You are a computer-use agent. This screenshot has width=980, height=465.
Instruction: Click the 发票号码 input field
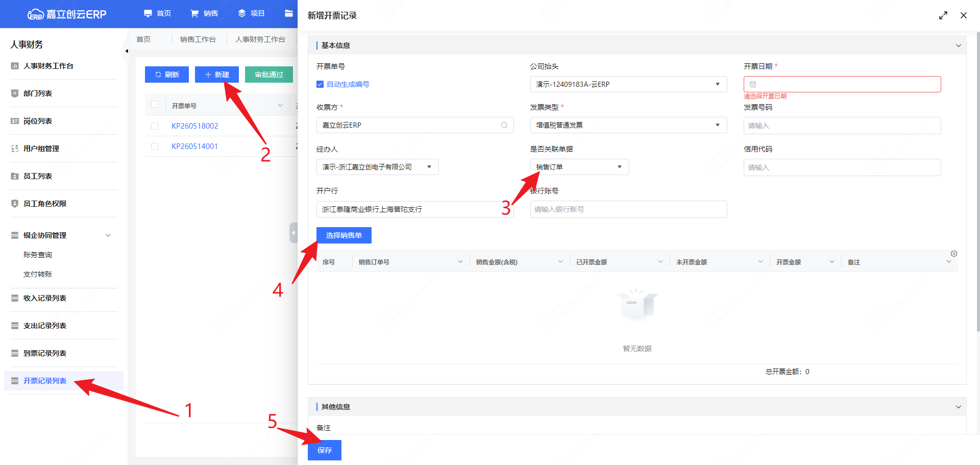(842, 126)
